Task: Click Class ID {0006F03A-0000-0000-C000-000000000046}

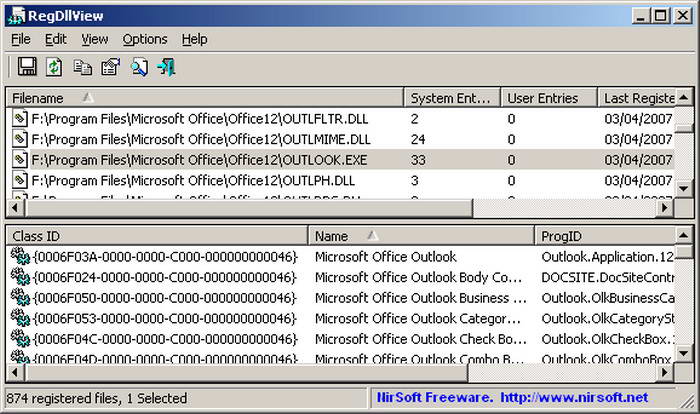Action: pos(165,256)
